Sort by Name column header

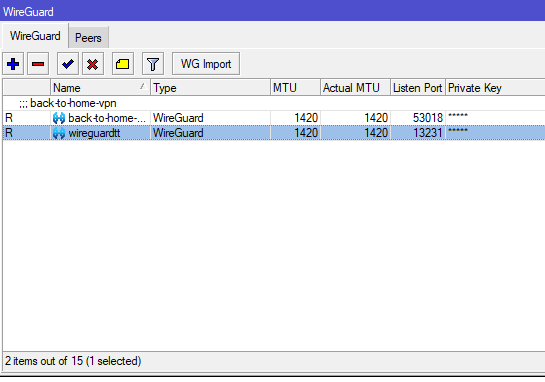point(100,88)
